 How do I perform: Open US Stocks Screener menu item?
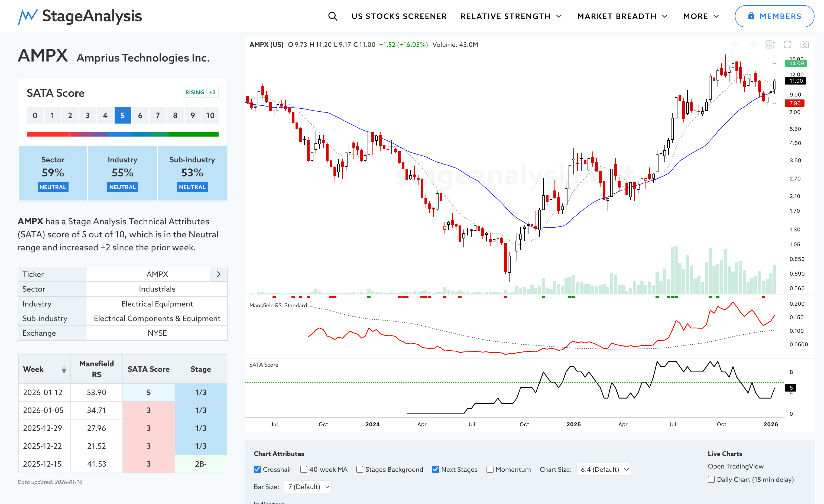tap(399, 16)
